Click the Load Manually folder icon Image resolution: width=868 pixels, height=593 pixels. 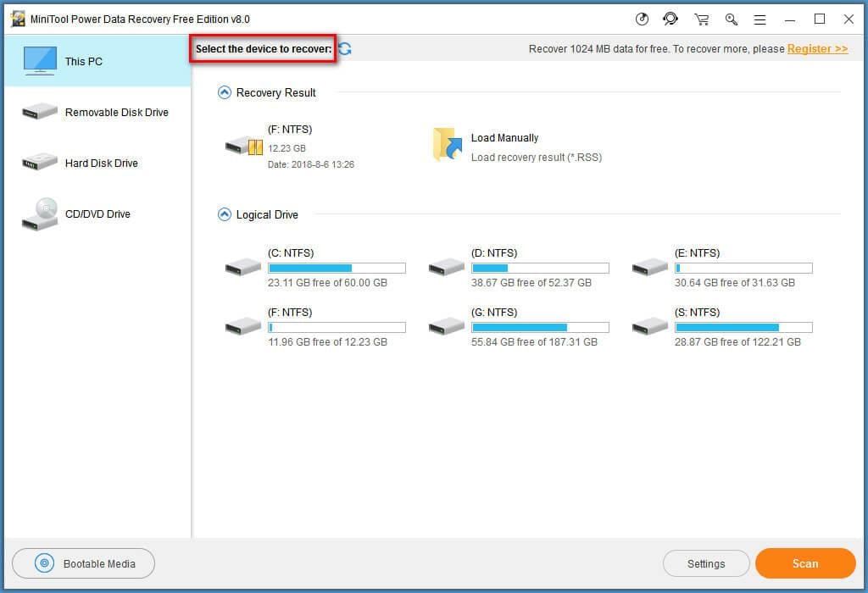coord(448,144)
